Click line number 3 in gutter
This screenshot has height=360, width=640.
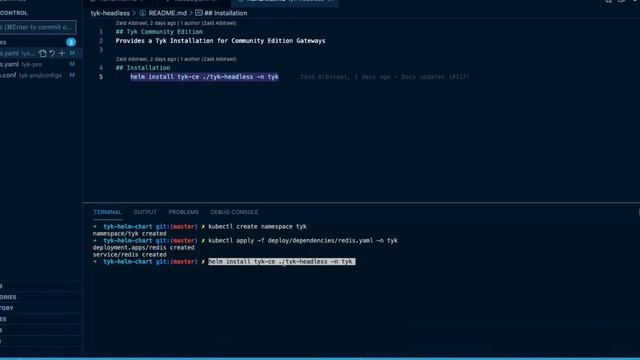point(101,50)
